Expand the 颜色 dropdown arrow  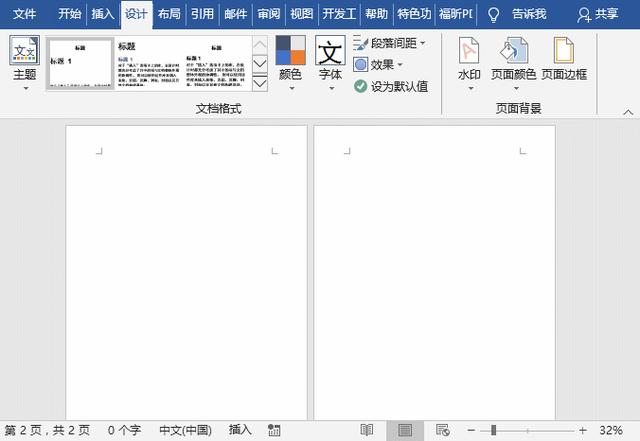click(292, 88)
